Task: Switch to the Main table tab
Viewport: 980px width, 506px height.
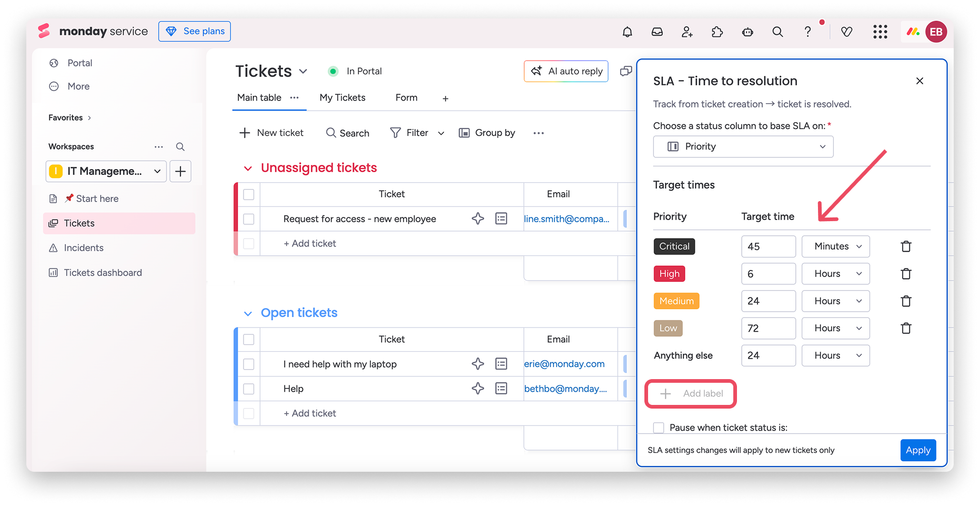Action: (259, 97)
